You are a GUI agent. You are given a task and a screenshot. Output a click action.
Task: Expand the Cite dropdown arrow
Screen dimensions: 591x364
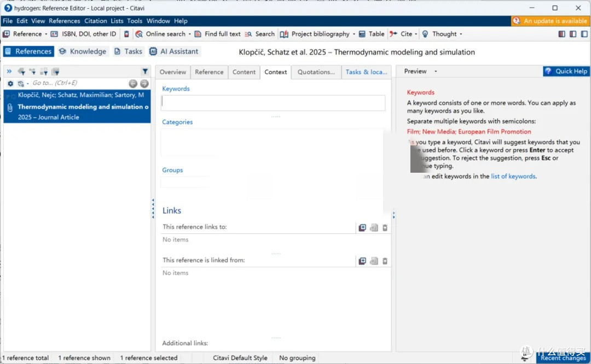(x=416, y=34)
